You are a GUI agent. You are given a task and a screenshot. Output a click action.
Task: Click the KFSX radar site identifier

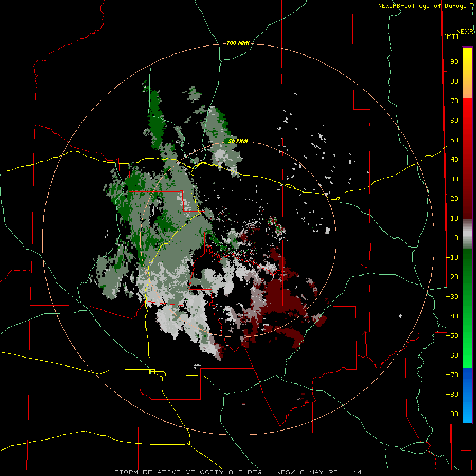click(285, 472)
